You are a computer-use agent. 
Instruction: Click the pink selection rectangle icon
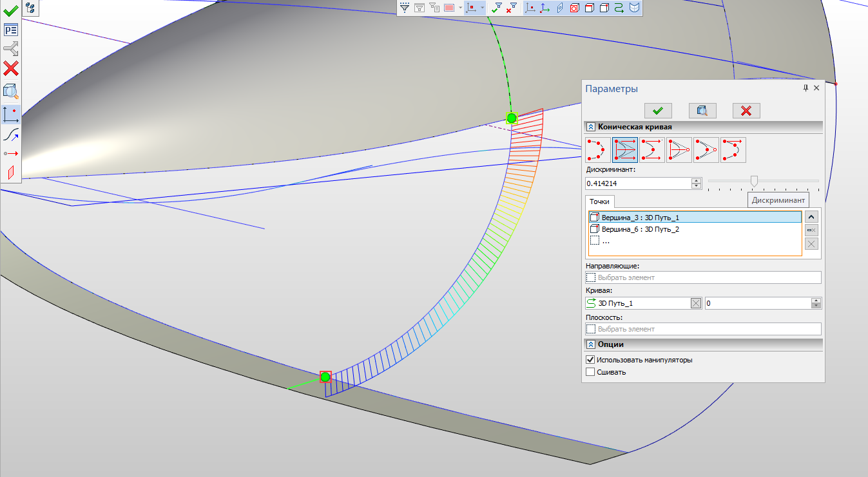coord(450,8)
